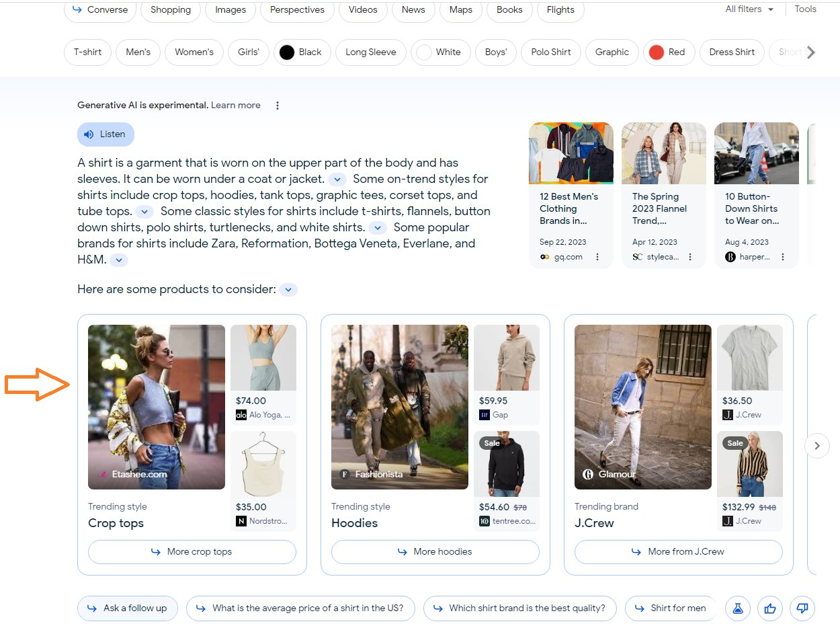Click the thumbs up feedback icon
Screen dimensions: 840x630
click(770, 608)
